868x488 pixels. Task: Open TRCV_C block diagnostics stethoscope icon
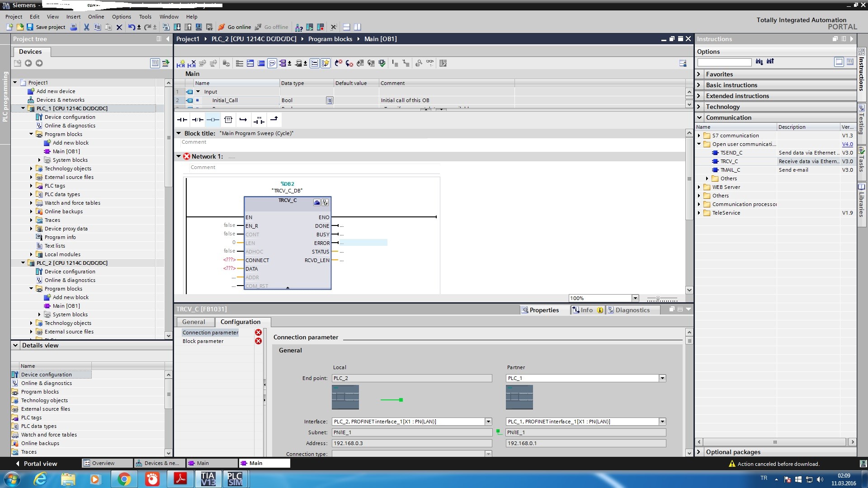[325, 202]
